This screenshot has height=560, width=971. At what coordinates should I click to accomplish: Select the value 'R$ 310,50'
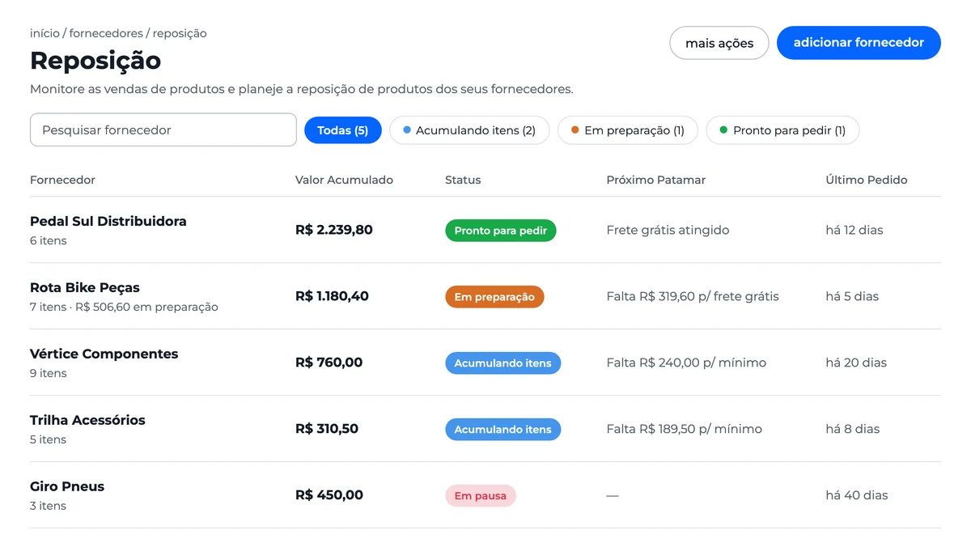click(327, 429)
